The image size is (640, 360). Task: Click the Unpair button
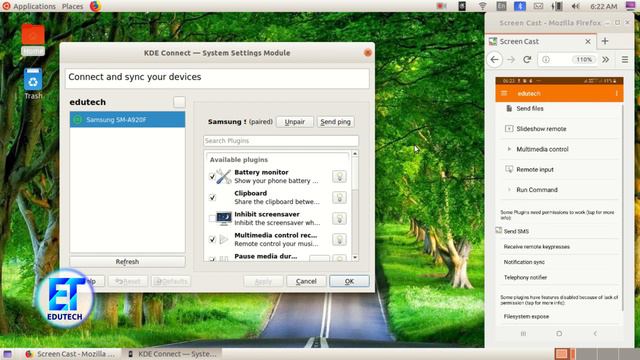coord(295,122)
